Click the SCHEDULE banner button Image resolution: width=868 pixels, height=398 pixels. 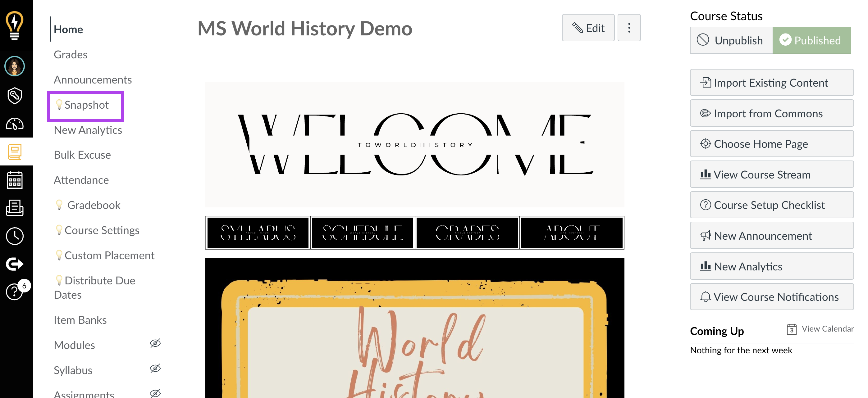(362, 233)
